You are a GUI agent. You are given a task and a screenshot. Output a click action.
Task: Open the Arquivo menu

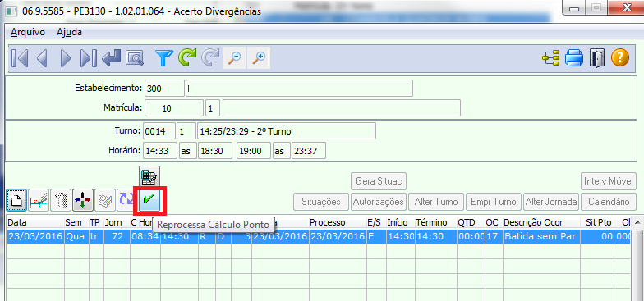[28, 33]
